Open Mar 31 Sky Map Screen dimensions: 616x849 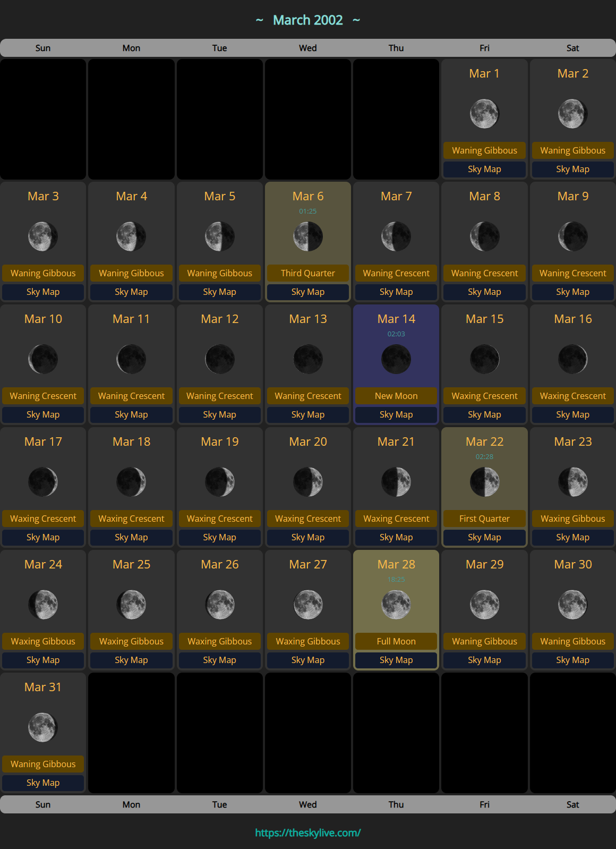click(43, 783)
